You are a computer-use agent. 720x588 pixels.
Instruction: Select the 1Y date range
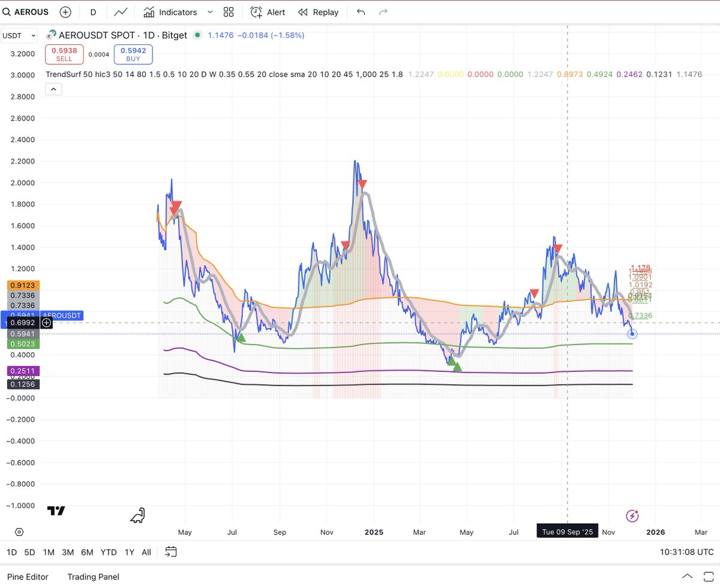tap(129, 552)
